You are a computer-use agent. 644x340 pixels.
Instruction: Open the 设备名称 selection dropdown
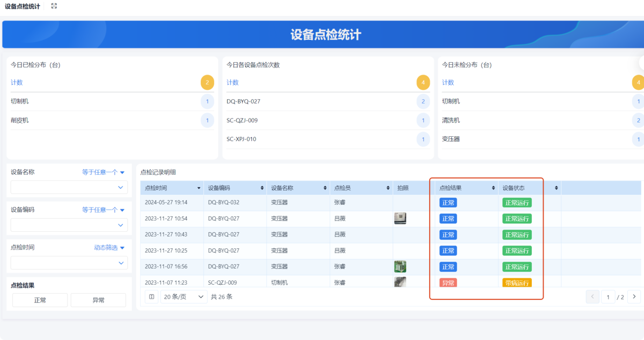[69, 187]
